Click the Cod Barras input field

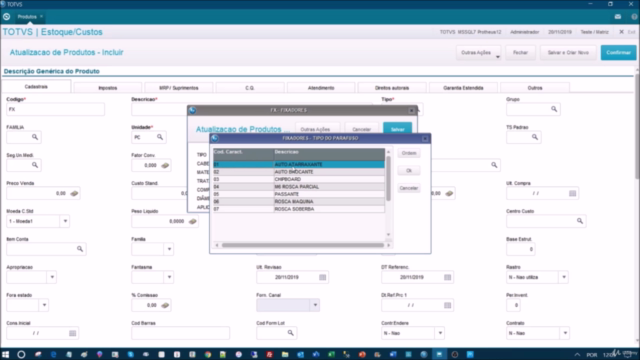pyautogui.click(x=180, y=333)
